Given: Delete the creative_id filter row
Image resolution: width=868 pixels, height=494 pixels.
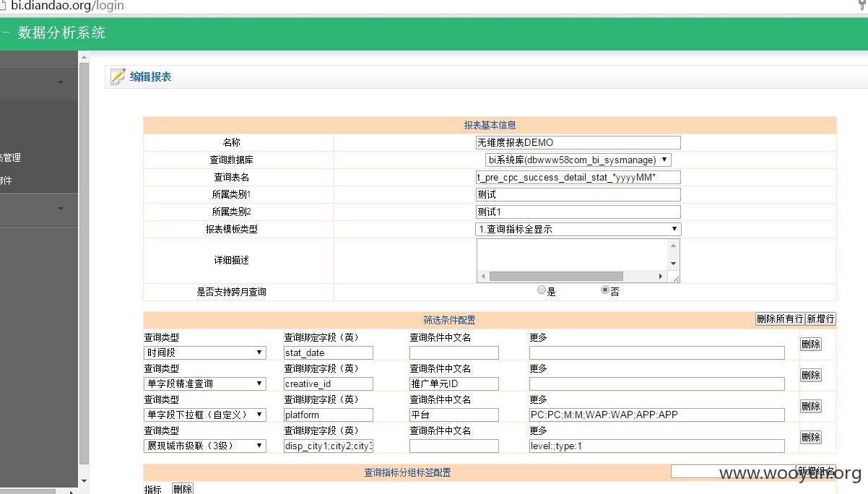Looking at the screenshot, I should coord(811,375).
